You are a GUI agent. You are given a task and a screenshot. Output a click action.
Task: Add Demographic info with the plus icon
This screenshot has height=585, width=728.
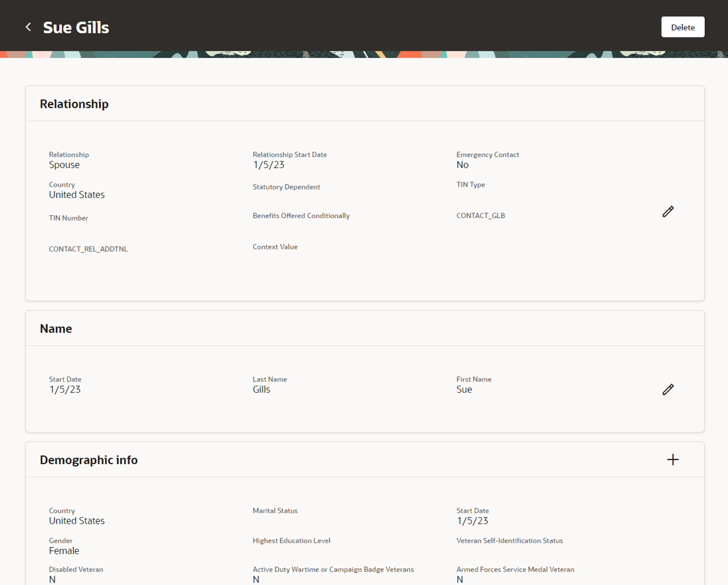[673, 459]
